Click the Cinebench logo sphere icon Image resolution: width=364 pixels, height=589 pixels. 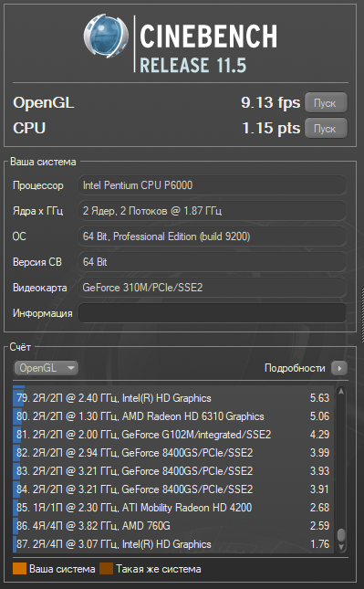coord(106,37)
